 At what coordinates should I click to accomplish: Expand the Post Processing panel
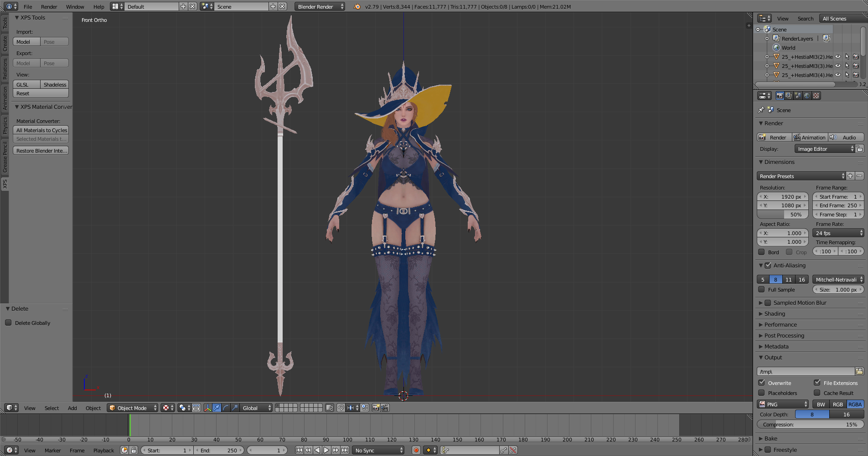pyautogui.click(x=784, y=335)
